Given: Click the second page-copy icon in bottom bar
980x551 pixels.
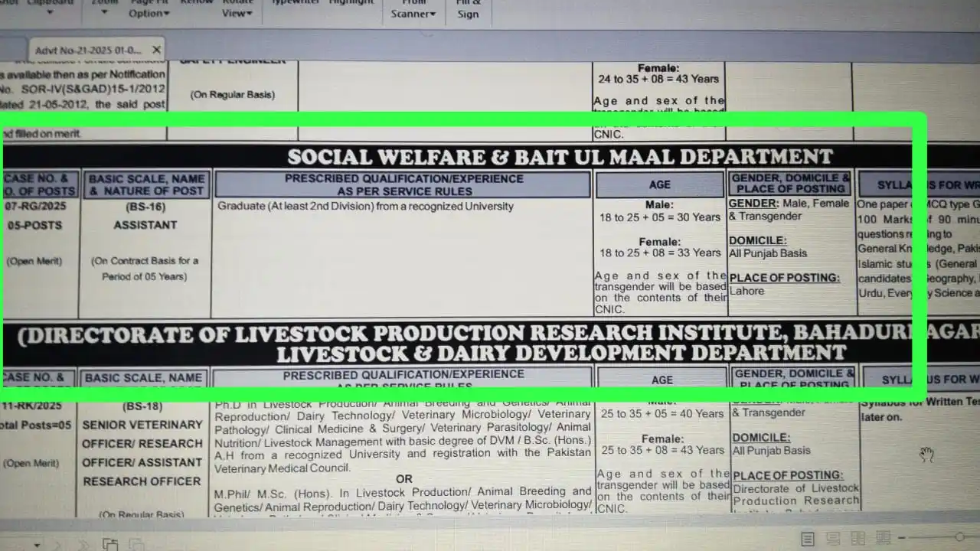Looking at the screenshot, I should pos(136,544).
